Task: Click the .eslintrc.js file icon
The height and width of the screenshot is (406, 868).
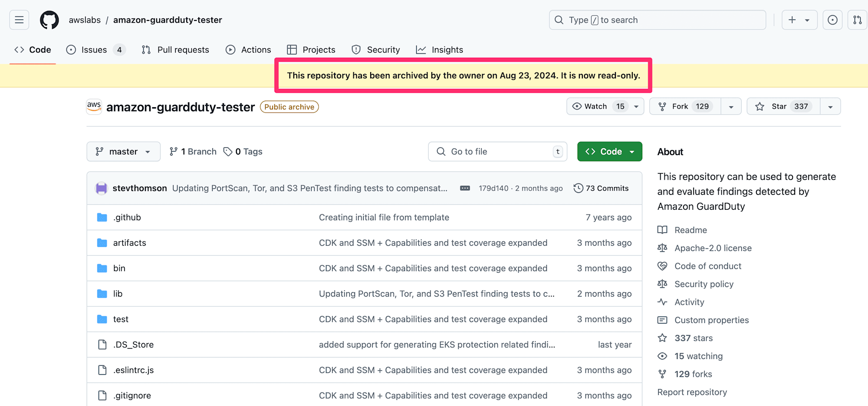Action: click(102, 370)
